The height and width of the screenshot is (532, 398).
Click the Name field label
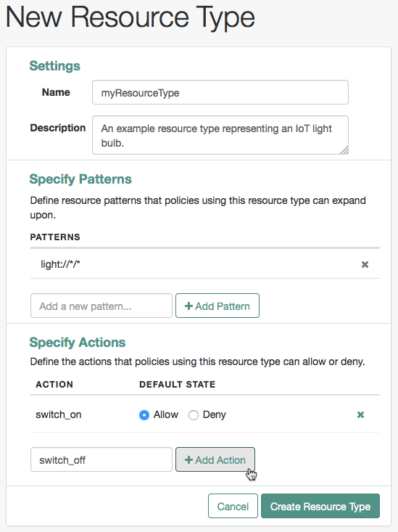pyautogui.click(x=56, y=92)
